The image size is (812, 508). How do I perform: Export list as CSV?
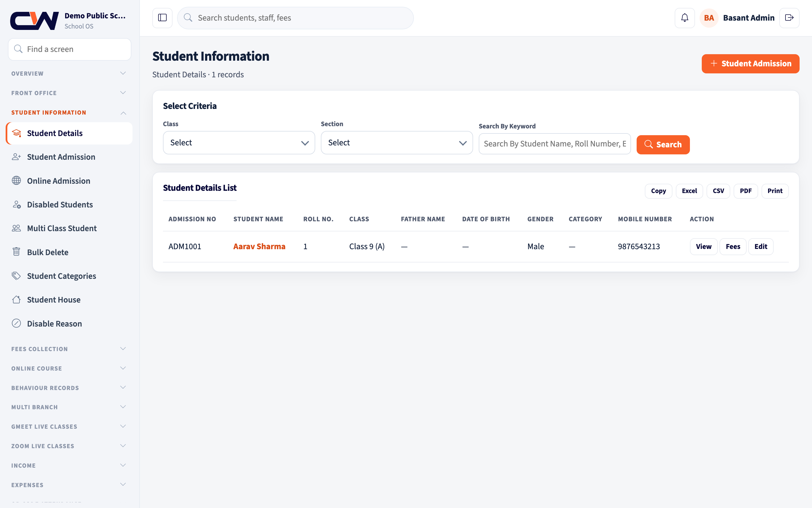click(x=718, y=191)
